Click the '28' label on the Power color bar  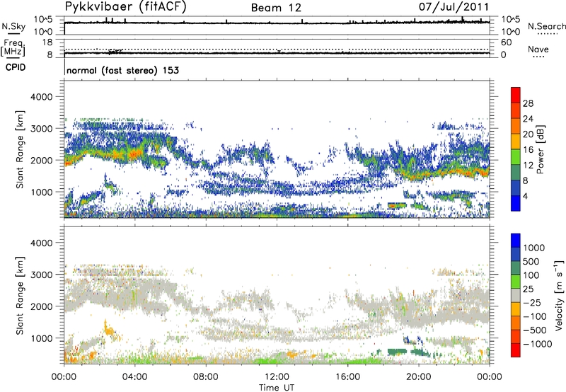(528, 103)
